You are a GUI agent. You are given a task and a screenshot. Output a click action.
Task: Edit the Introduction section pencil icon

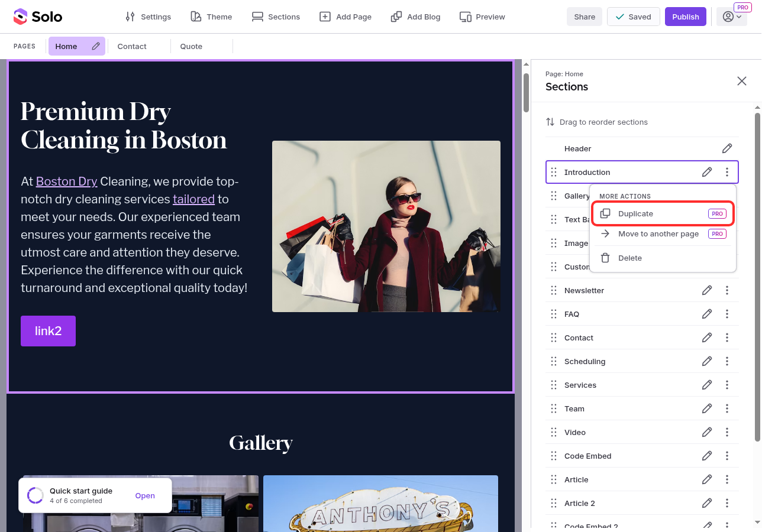pos(707,172)
